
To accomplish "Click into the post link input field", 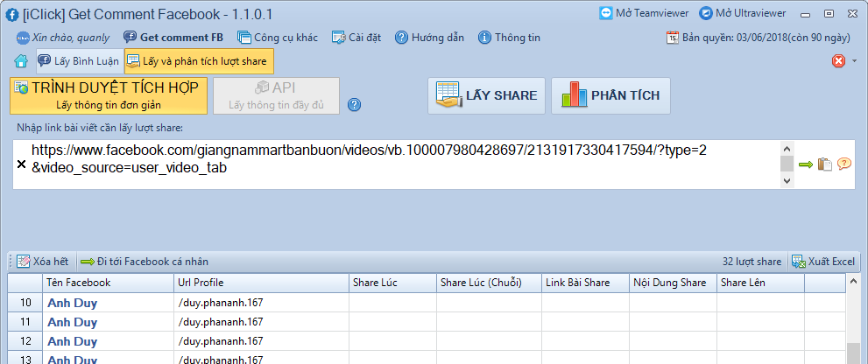I will tap(404, 164).
